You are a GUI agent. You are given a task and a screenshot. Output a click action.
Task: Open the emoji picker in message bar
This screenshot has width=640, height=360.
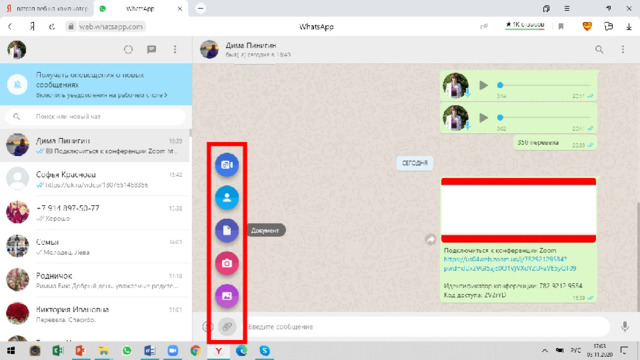207,327
